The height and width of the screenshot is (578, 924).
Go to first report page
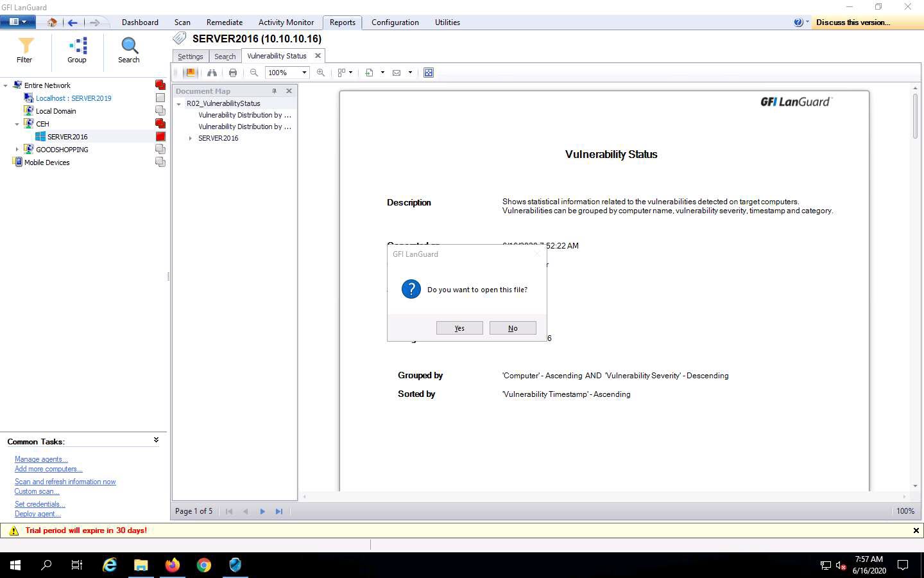pos(229,511)
